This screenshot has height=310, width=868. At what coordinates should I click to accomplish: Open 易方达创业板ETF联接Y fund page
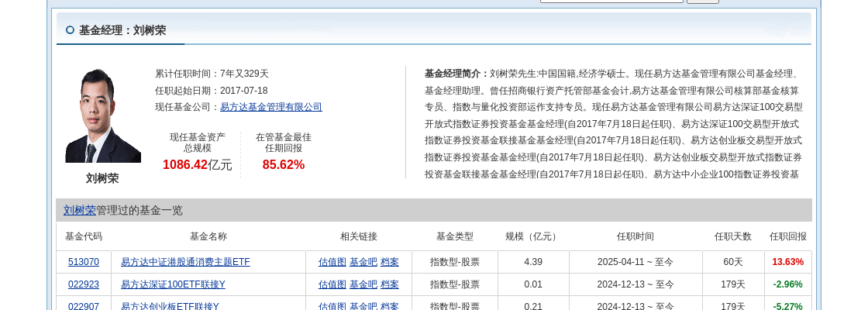[170, 306]
